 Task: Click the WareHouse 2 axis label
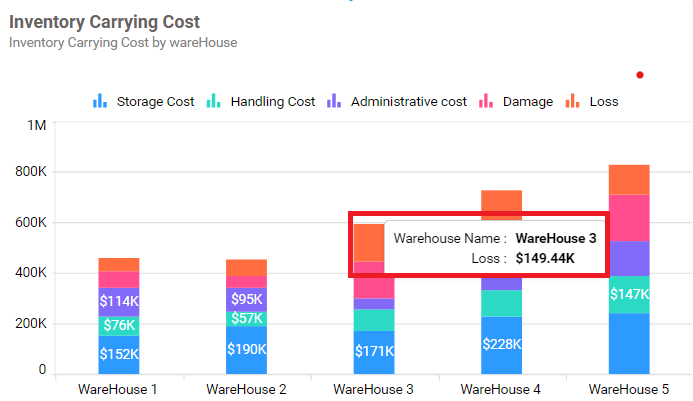(x=246, y=390)
